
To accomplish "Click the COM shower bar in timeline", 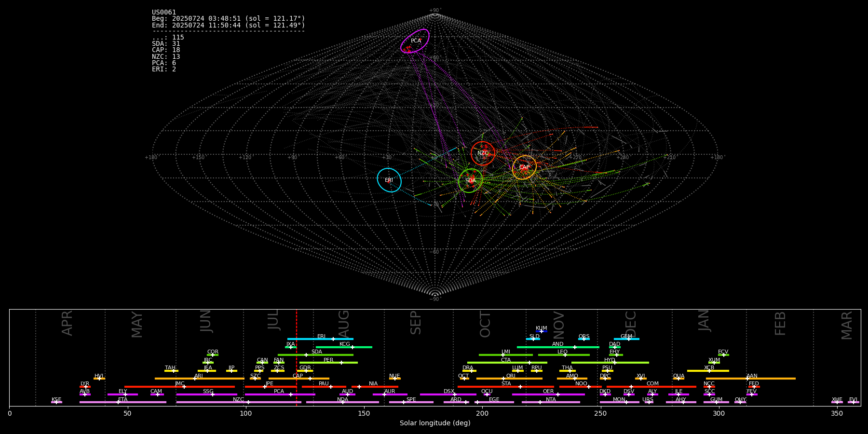I will [x=651, y=387].
